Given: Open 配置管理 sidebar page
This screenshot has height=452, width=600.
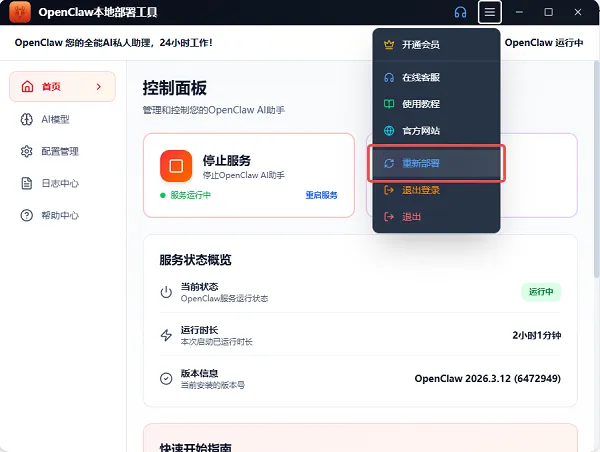Looking at the screenshot, I should (x=62, y=151).
